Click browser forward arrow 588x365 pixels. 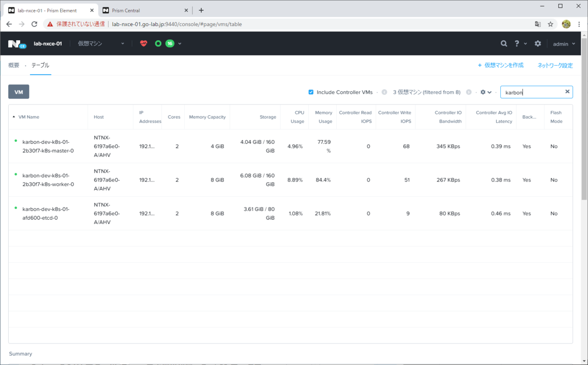pyautogui.click(x=22, y=24)
